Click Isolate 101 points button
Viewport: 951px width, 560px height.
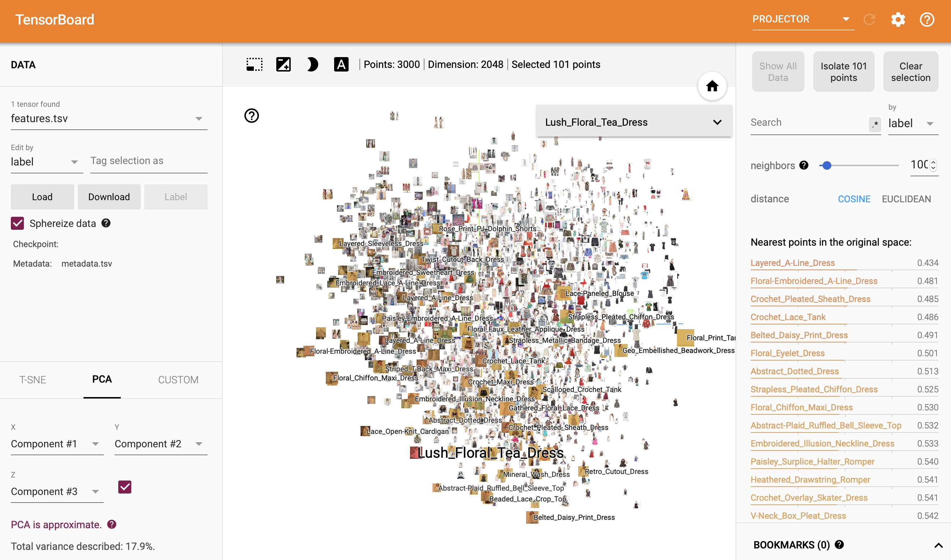click(843, 72)
